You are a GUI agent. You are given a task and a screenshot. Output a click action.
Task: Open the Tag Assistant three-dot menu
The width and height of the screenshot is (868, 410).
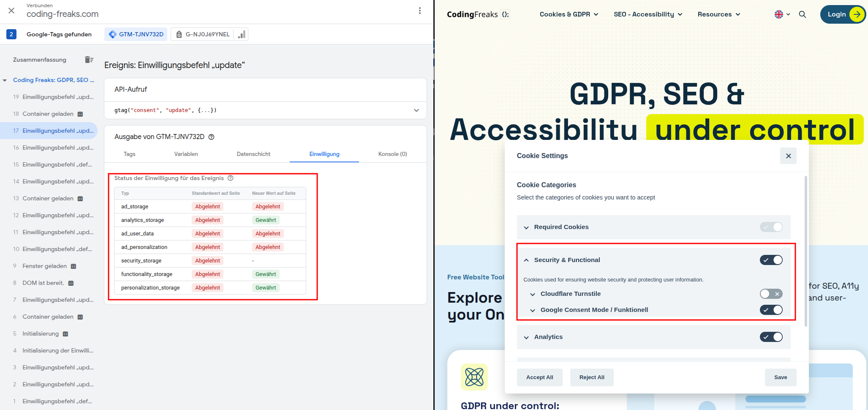point(420,10)
